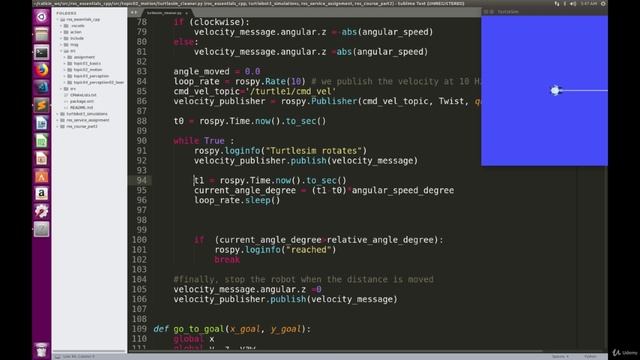Open Visual Studio Code from the launcher
Screen dimensions: 640x360
click(x=41, y=87)
